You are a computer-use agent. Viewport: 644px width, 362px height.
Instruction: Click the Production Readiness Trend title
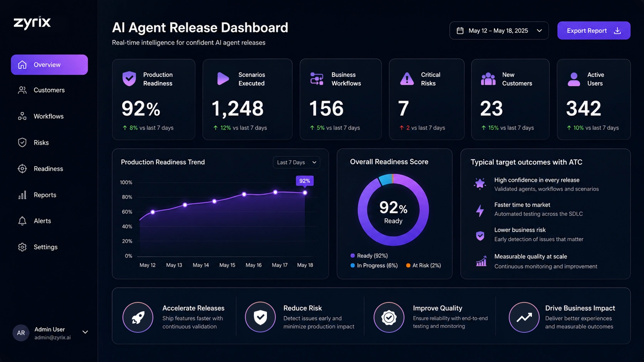click(x=163, y=162)
